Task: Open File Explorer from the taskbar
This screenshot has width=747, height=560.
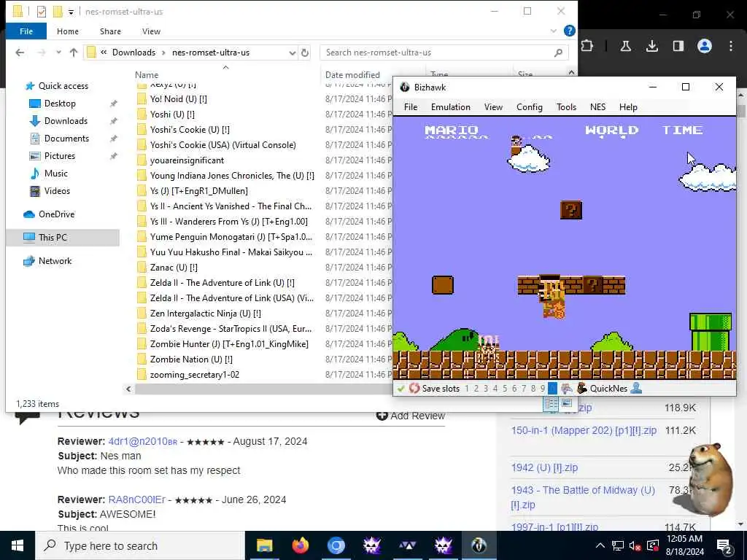Action: pos(264,545)
